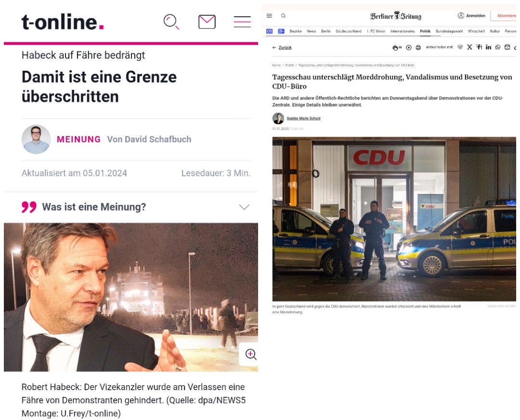The height and width of the screenshot is (420, 520).
Task: Click the Anmelden login button
Action: 471,15
